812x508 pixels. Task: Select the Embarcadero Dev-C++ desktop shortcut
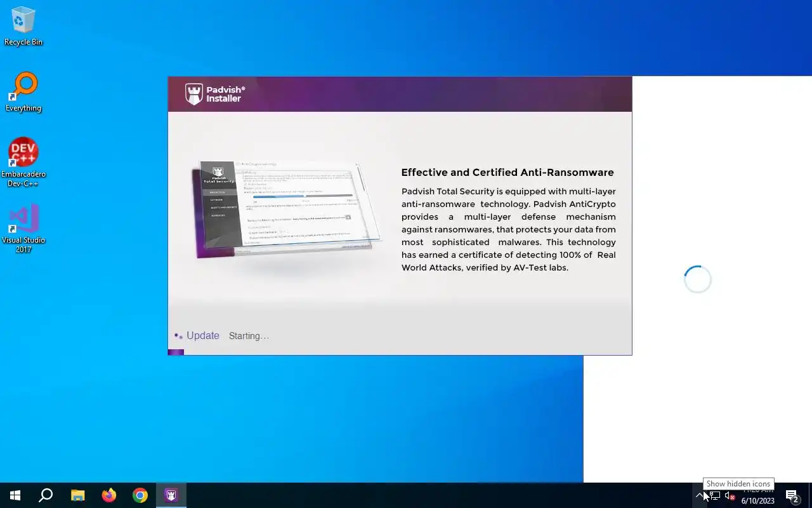click(x=23, y=162)
